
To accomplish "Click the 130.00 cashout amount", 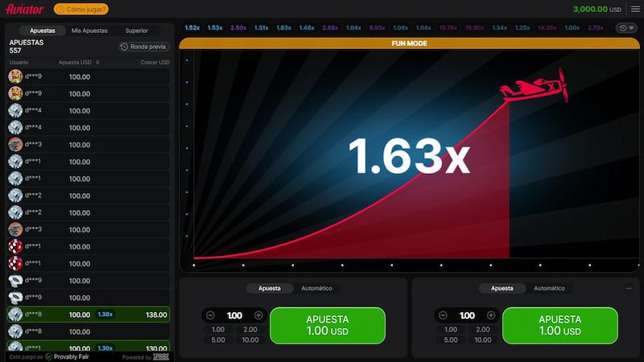I will [x=156, y=348].
